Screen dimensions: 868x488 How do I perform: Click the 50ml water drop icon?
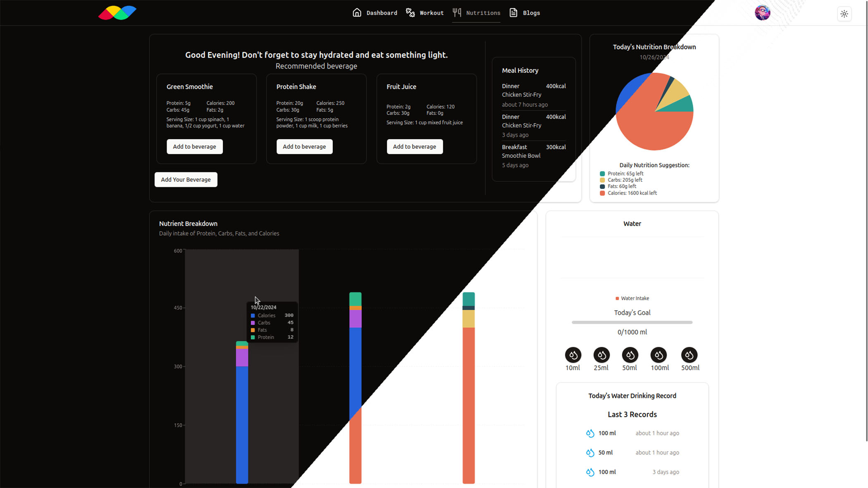tap(630, 355)
